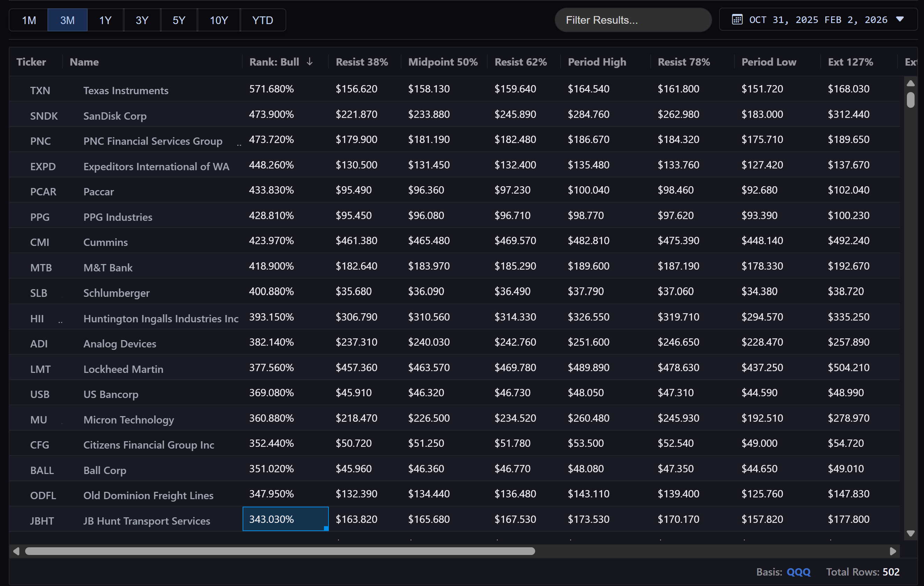Click the Midpoint 50% column header
The height and width of the screenshot is (586, 924).
(442, 62)
